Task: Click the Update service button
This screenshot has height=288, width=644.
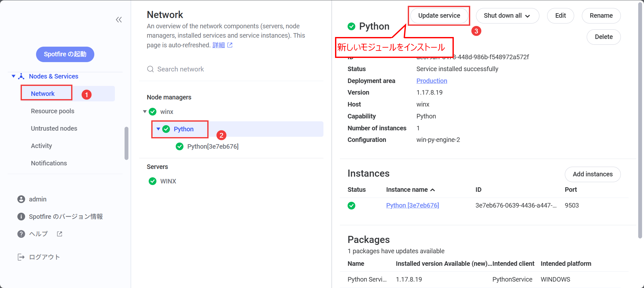Action: click(x=439, y=16)
